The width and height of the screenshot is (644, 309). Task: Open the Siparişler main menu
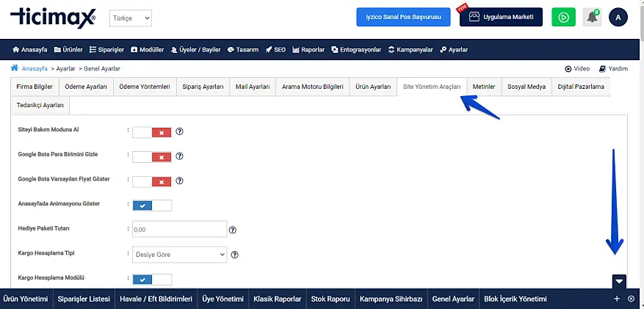pyautogui.click(x=106, y=50)
